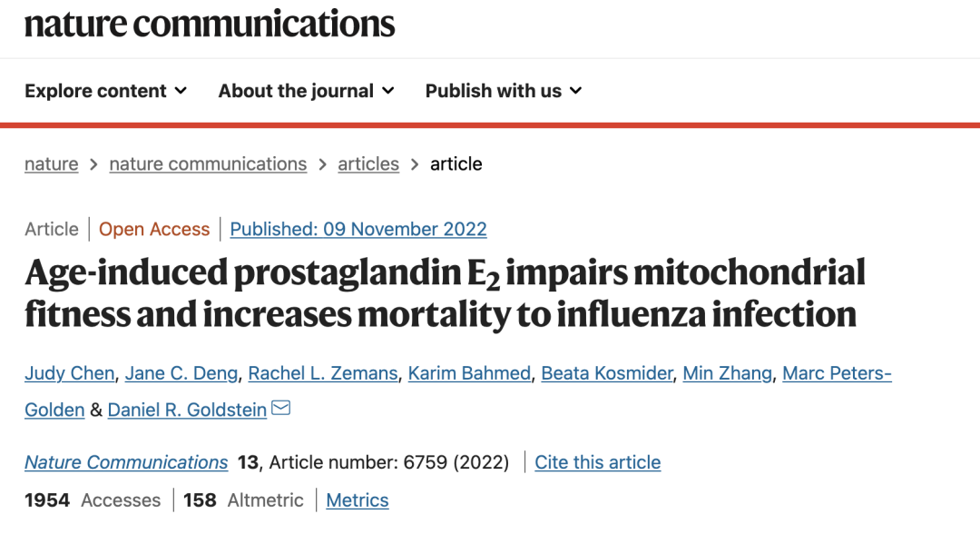Click author Min Zhang
The image size is (980, 534).
(x=727, y=373)
